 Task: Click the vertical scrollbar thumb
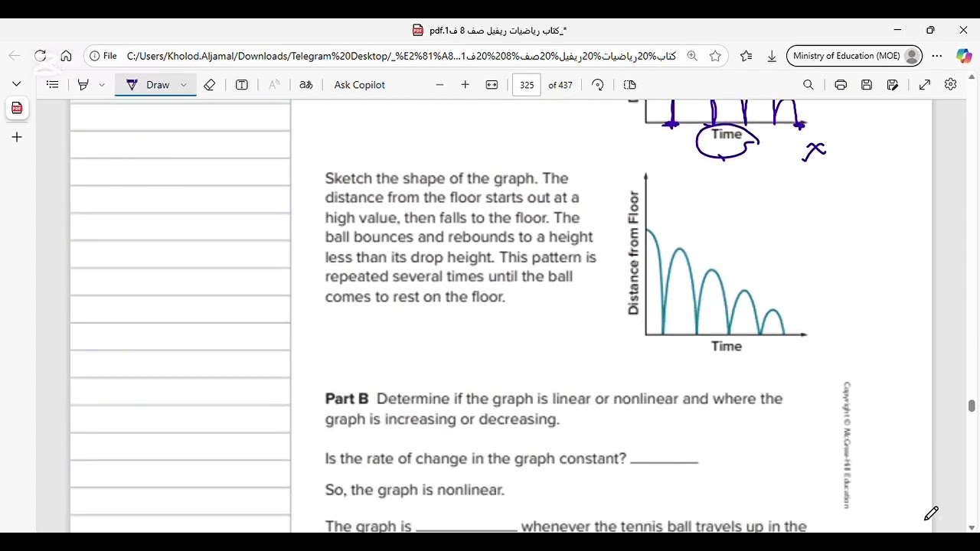tap(972, 406)
